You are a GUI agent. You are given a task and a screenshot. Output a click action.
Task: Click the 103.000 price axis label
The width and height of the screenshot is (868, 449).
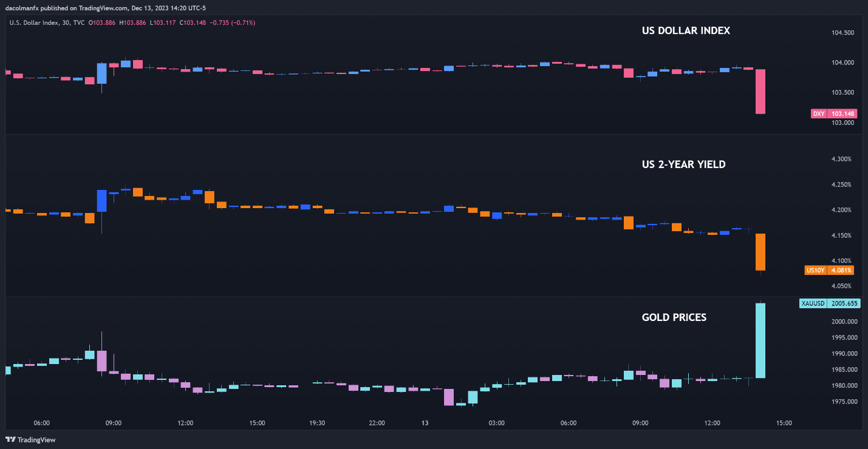tap(842, 123)
